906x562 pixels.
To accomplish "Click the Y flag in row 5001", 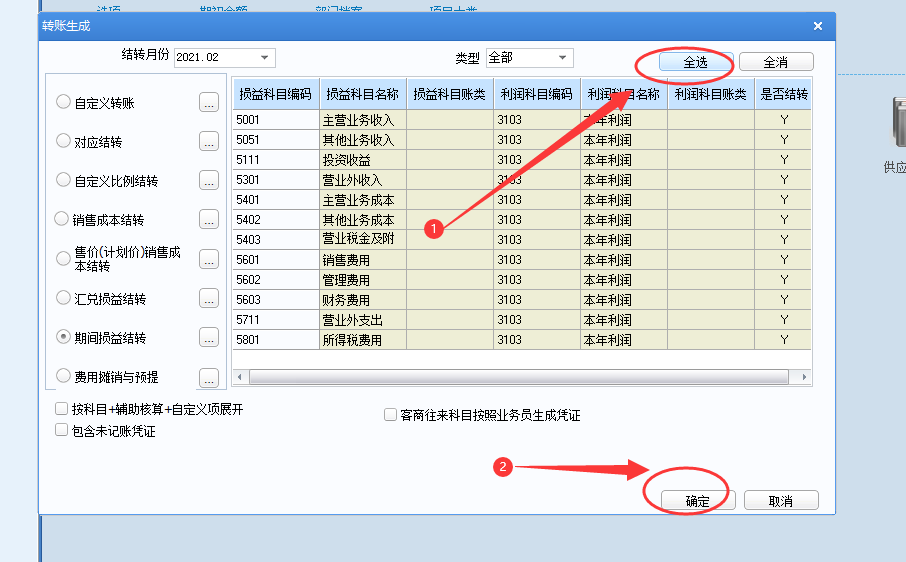I will [x=784, y=120].
